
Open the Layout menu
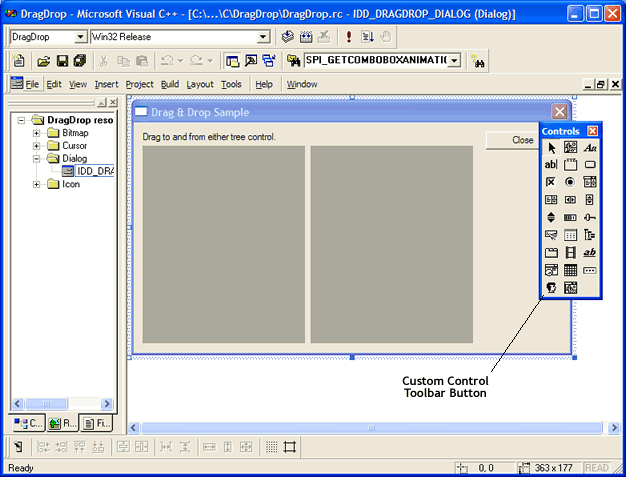(200, 85)
